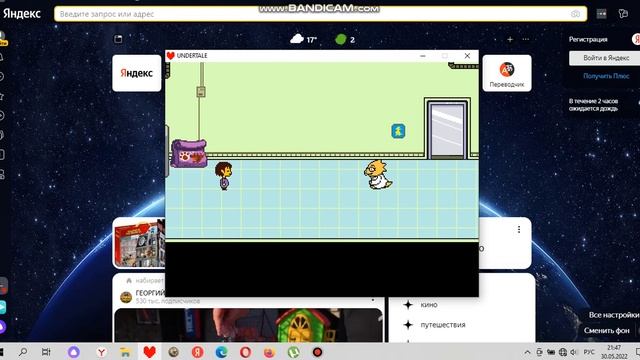Click the camera icon in the search bar
Image resolution: width=640 pixels, height=360 pixels.
pyautogui.click(x=575, y=14)
